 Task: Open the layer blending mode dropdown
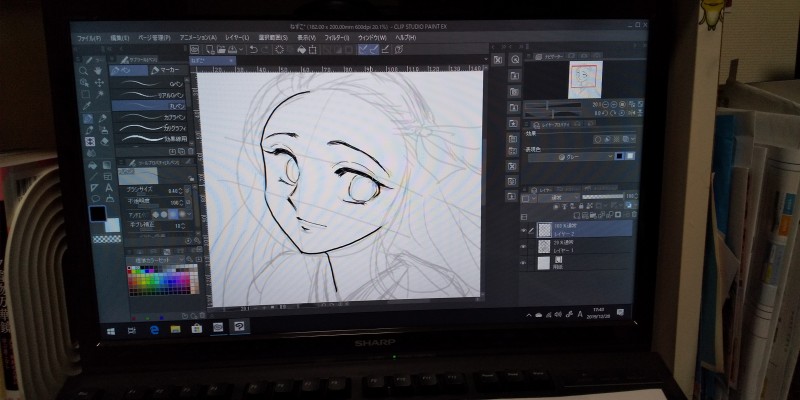[x=559, y=197]
